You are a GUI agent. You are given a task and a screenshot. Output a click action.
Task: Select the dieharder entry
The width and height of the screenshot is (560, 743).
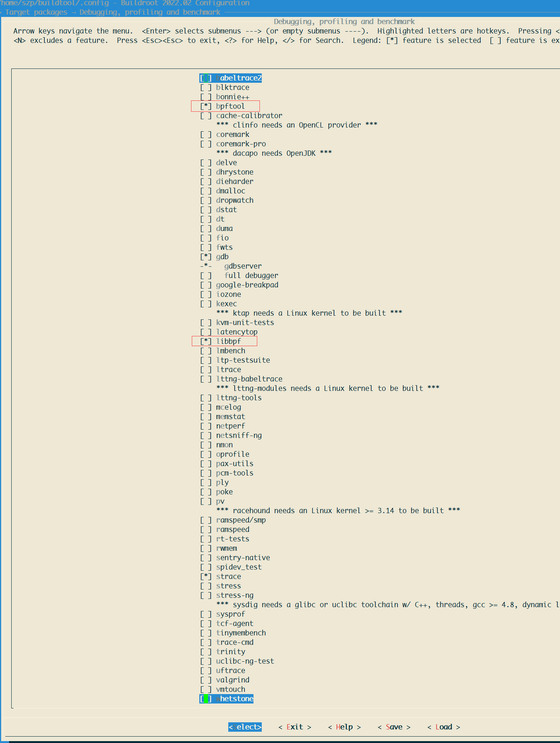click(x=227, y=181)
